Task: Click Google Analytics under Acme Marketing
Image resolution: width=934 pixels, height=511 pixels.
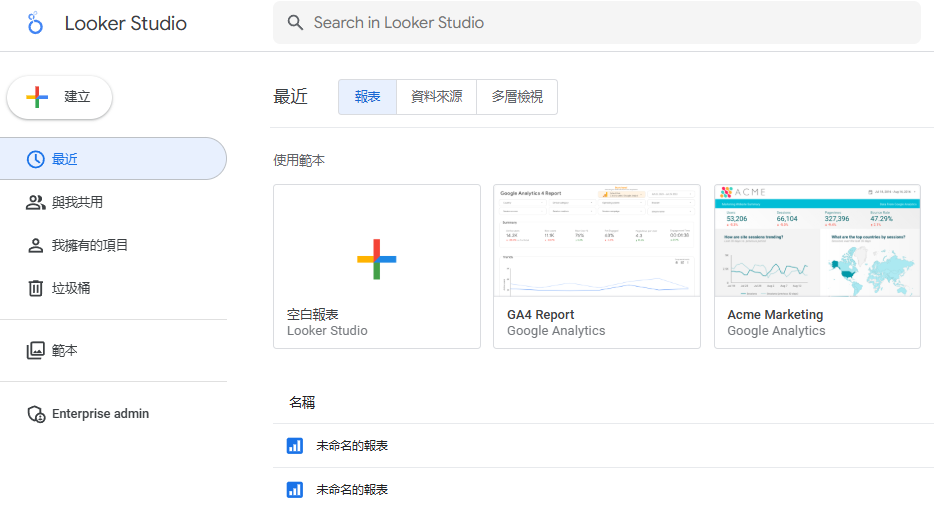Action: tap(776, 331)
